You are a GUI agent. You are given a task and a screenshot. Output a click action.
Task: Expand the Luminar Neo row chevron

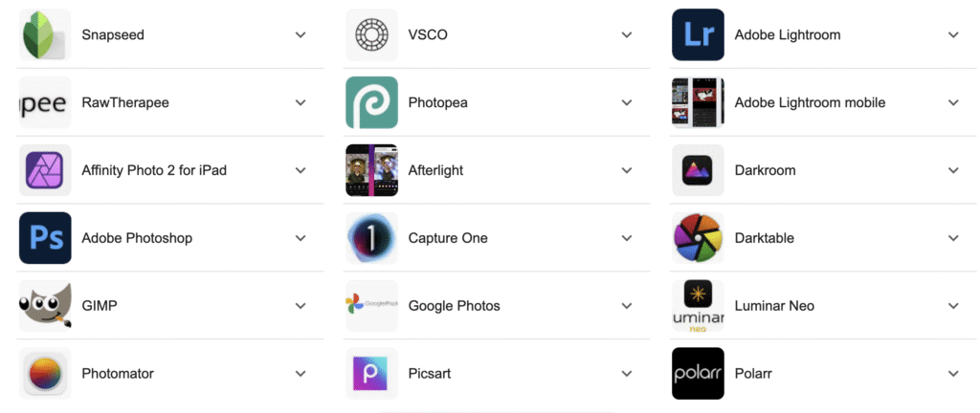pyautogui.click(x=953, y=306)
